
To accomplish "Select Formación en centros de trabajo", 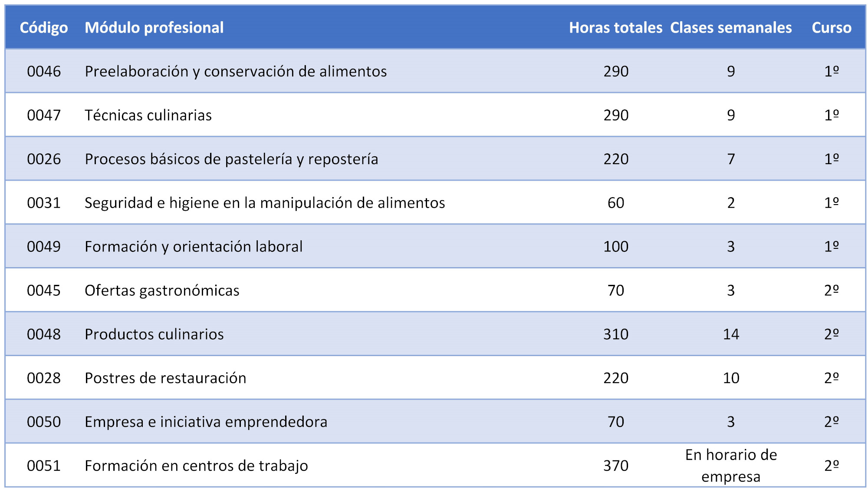I will tap(196, 466).
